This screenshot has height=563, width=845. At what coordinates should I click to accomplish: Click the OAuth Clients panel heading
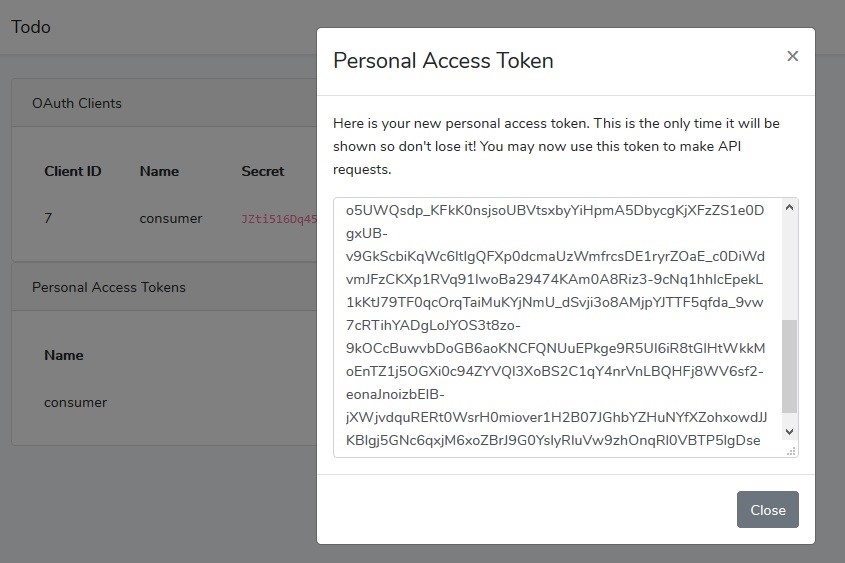(x=77, y=103)
